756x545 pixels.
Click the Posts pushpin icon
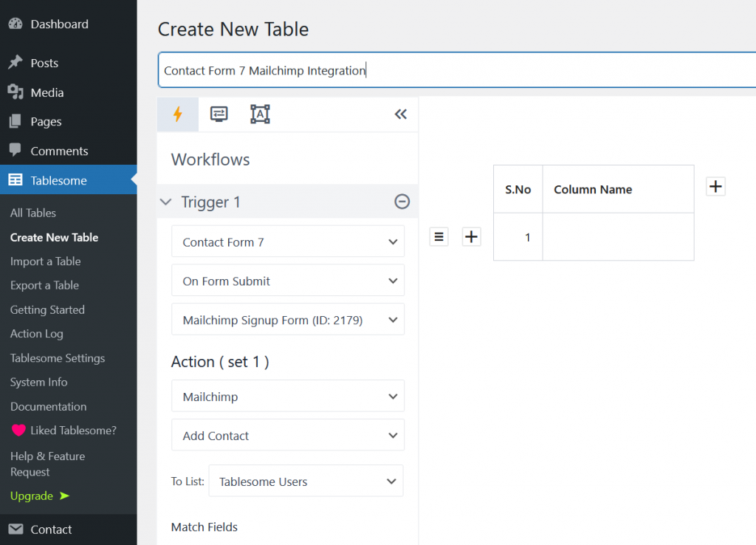coord(16,62)
